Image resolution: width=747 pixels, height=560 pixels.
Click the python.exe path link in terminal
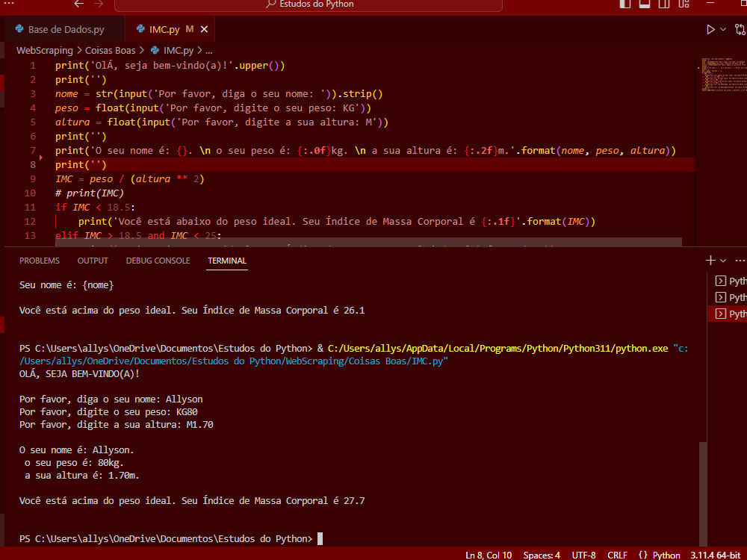tap(502, 347)
